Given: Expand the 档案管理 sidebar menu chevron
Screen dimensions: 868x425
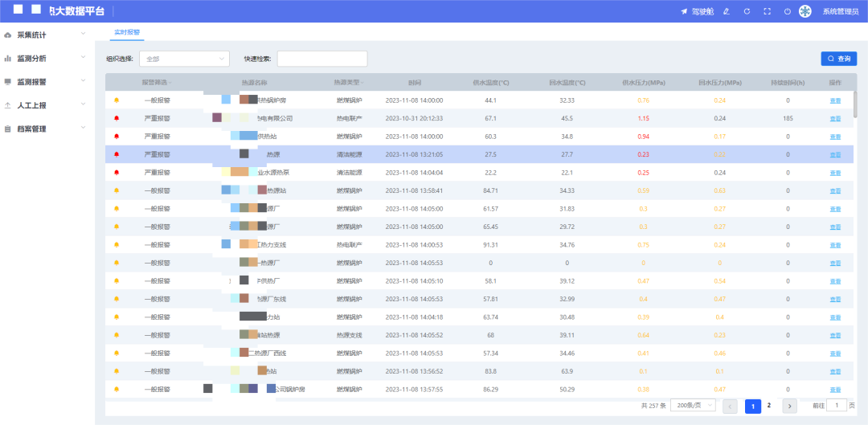Looking at the screenshot, I should point(83,128).
